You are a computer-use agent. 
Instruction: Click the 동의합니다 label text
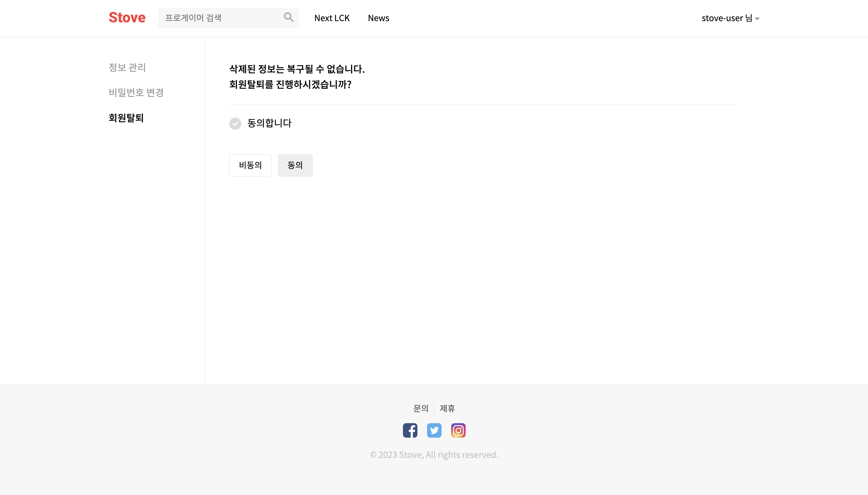[269, 123]
